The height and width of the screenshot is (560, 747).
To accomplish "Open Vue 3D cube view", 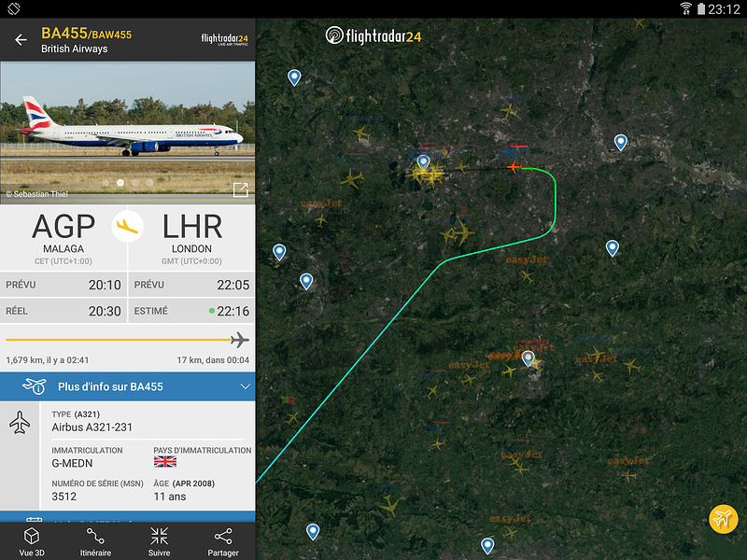I will 32,541.
